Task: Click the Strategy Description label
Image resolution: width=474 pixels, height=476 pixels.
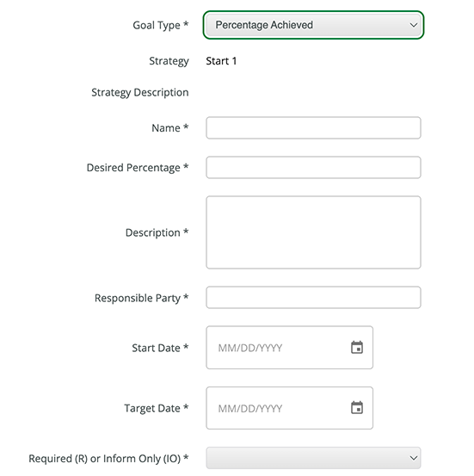Action: [140, 92]
